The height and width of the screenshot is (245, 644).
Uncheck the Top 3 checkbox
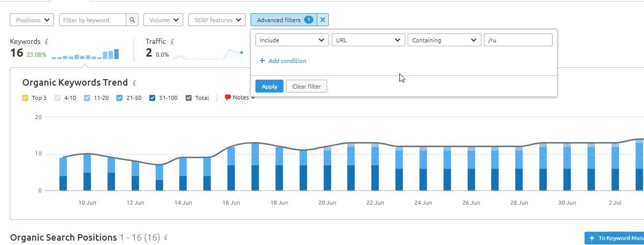tap(25, 98)
